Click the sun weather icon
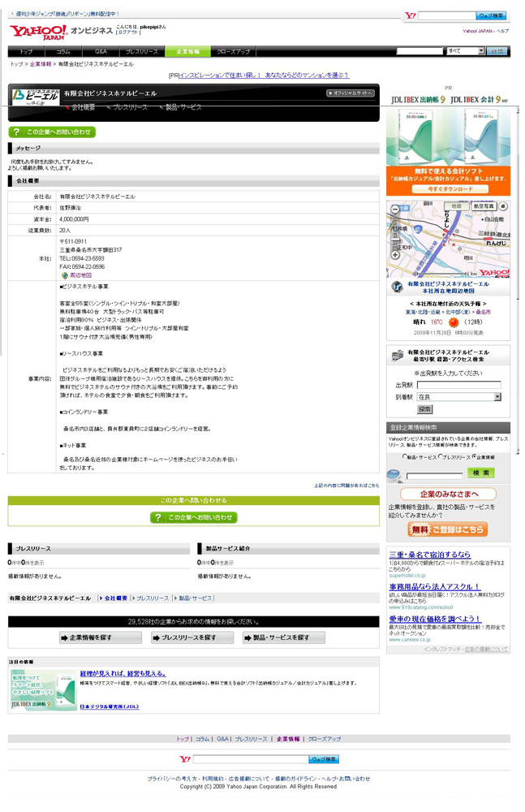The image size is (525, 812). 454,322
